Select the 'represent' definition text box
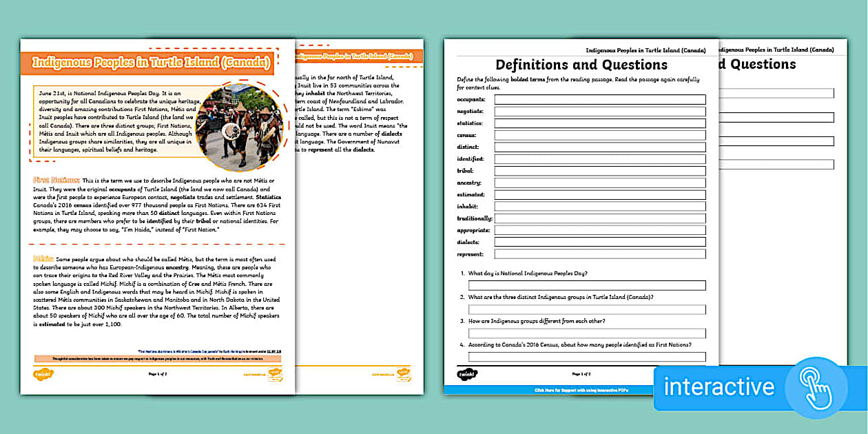This screenshot has width=868, height=434. click(599, 254)
